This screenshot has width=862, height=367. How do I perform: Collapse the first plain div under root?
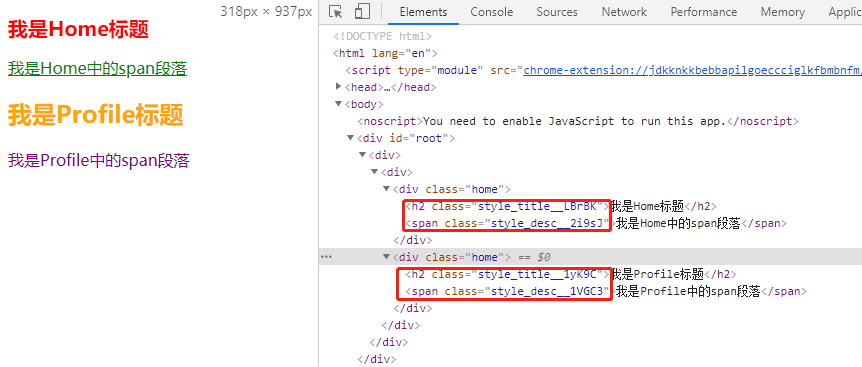click(x=362, y=155)
